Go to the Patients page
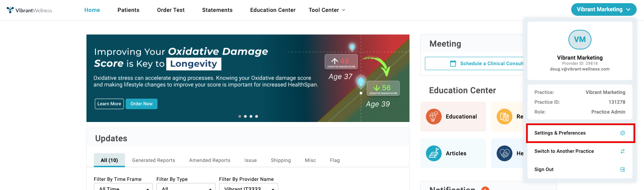This screenshot has width=644, height=190. 128,10
